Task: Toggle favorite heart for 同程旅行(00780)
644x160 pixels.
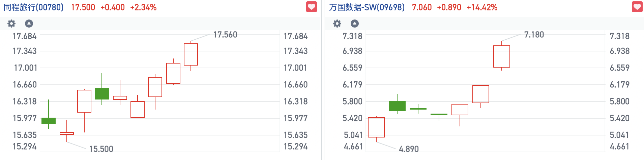Action: coord(311,7)
